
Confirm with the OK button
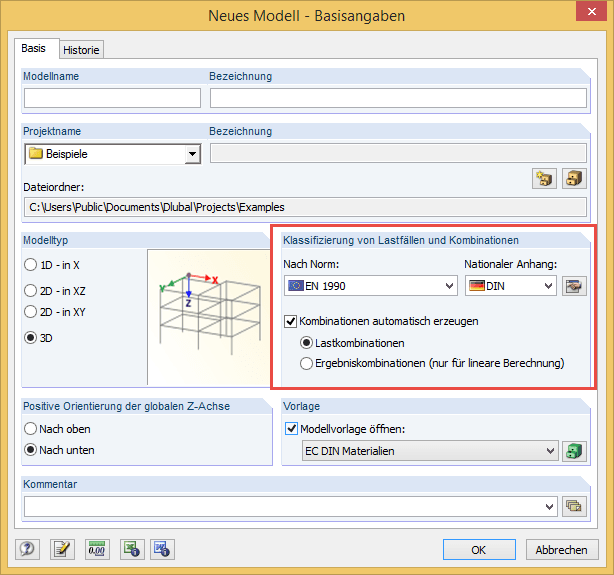(x=479, y=550)
